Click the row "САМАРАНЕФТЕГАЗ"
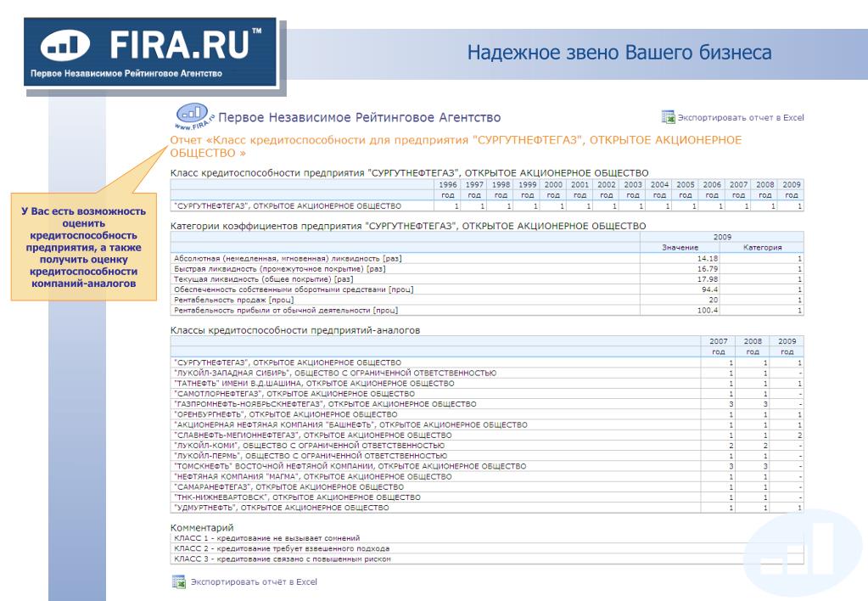 coord(487,487)
